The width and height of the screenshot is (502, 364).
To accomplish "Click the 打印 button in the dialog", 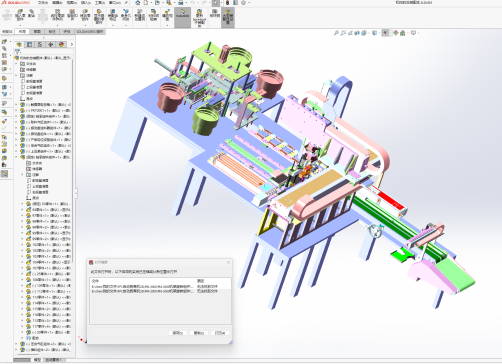I will tap(220, 333).
